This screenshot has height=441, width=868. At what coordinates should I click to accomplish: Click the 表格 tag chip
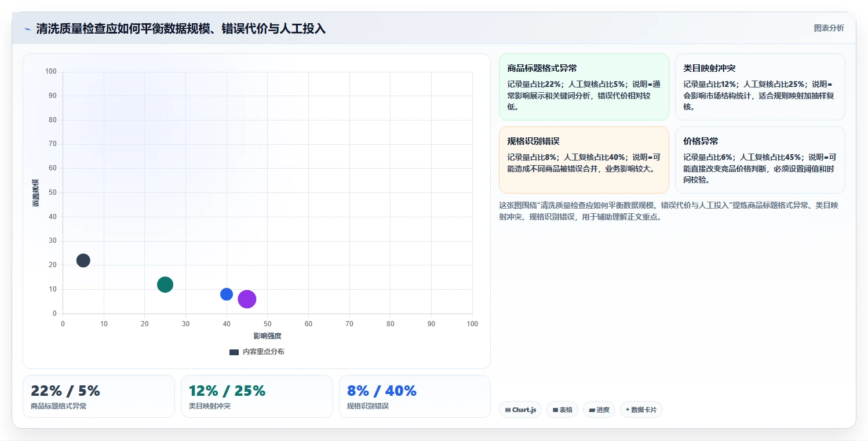point(562,410)
